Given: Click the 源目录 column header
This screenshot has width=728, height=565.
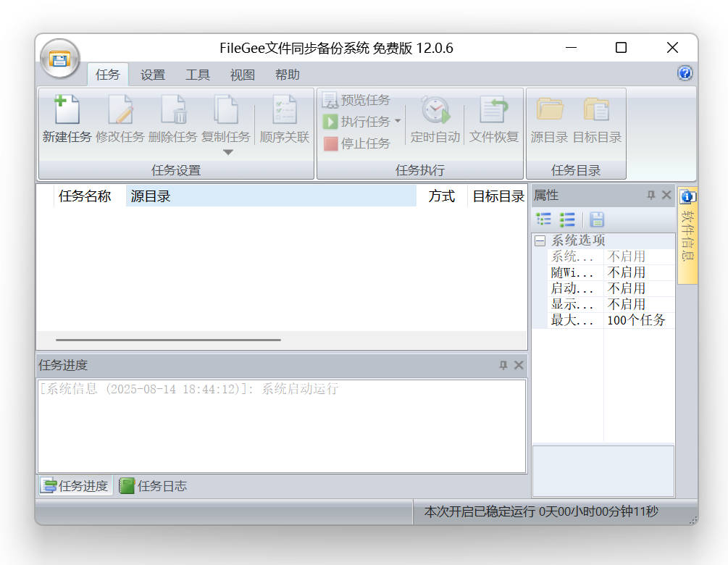Looking at the screenshot, I should 271,196.
